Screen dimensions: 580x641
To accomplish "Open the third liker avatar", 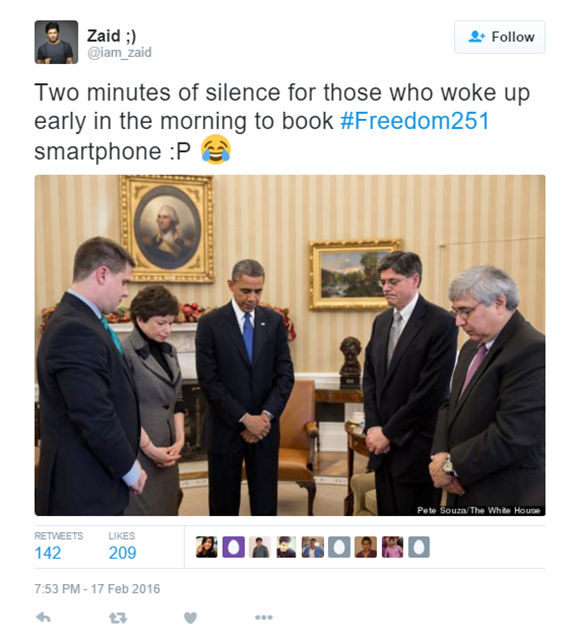I will [x=260, y=547].
